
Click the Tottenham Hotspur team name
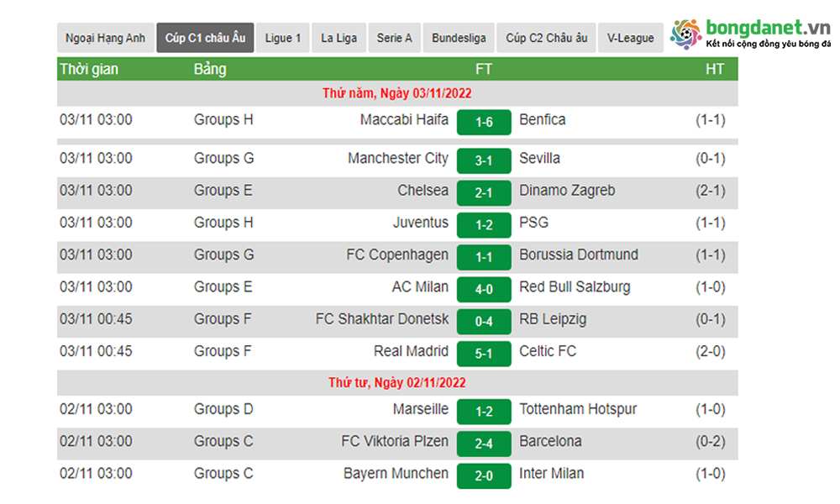(578, 409)
